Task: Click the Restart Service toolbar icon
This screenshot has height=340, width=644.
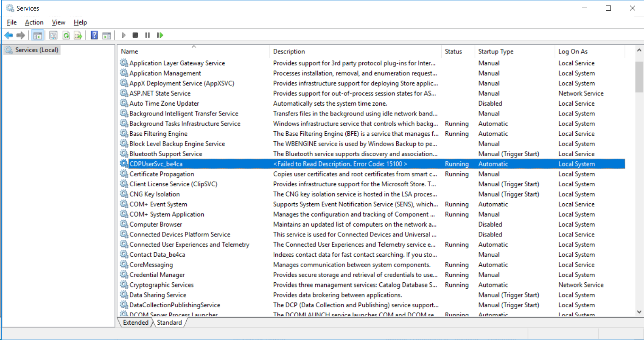Action: tap(160, 35)
